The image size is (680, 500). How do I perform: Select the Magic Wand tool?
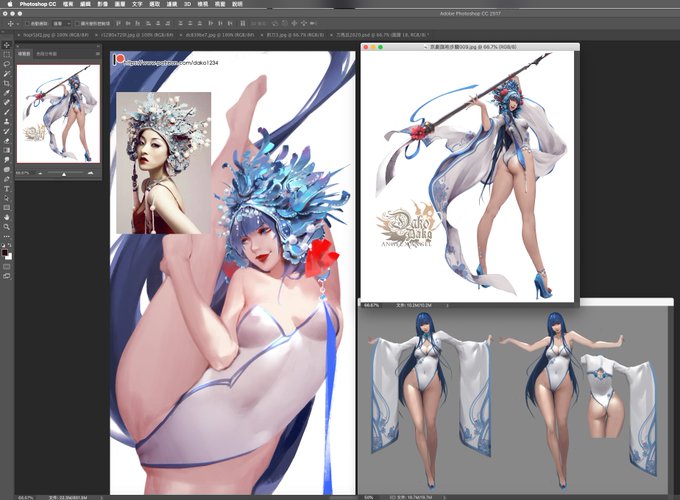click(x=7, y=74)
